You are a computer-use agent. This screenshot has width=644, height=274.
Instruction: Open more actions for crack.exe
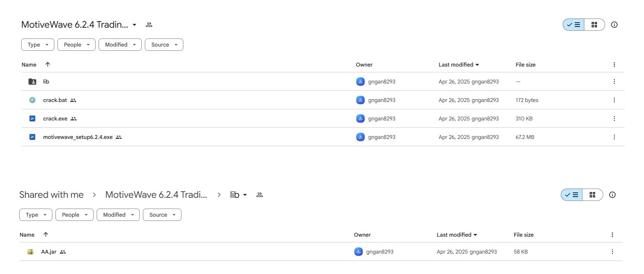(x=614, y=119)
